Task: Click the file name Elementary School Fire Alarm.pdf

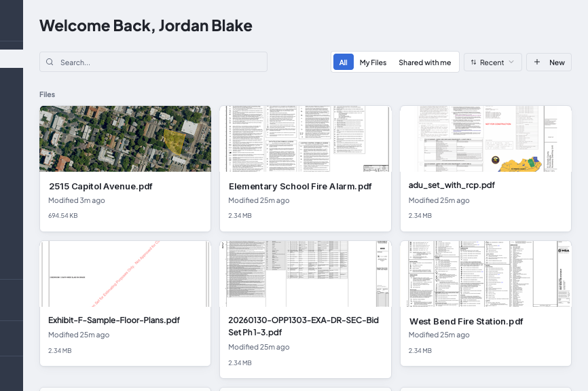Action: 300,186
